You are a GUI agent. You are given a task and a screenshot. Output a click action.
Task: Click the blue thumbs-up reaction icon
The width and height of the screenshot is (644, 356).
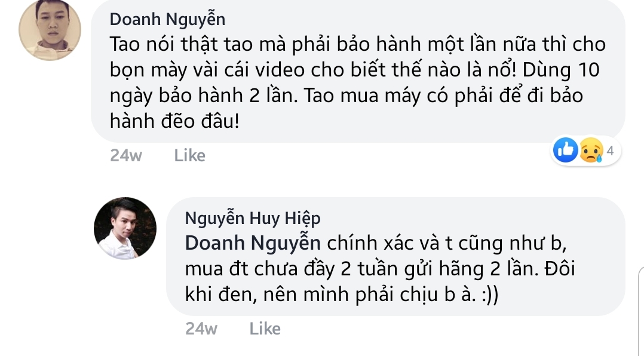(x=566, y=151)
